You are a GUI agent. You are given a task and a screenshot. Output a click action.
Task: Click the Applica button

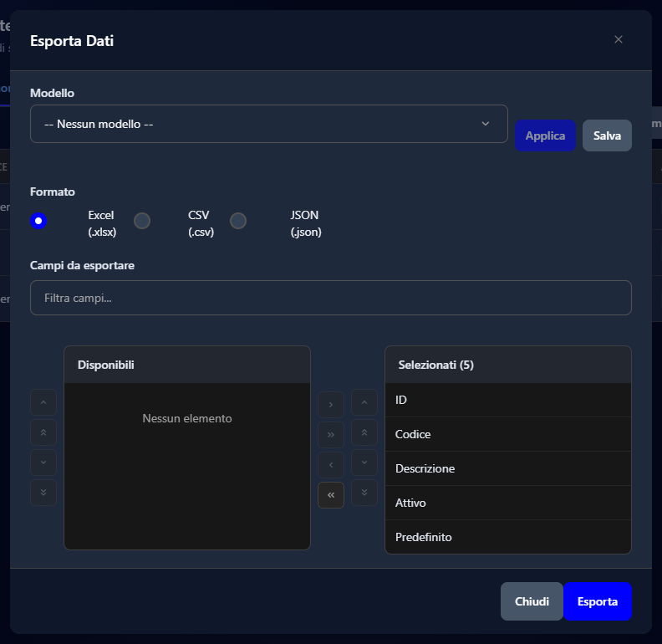coord(545,135)
